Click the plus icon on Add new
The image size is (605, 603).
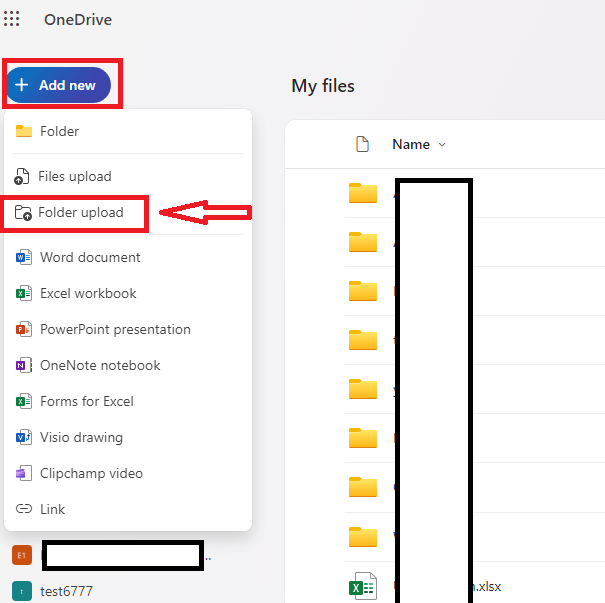coord(22,85)
